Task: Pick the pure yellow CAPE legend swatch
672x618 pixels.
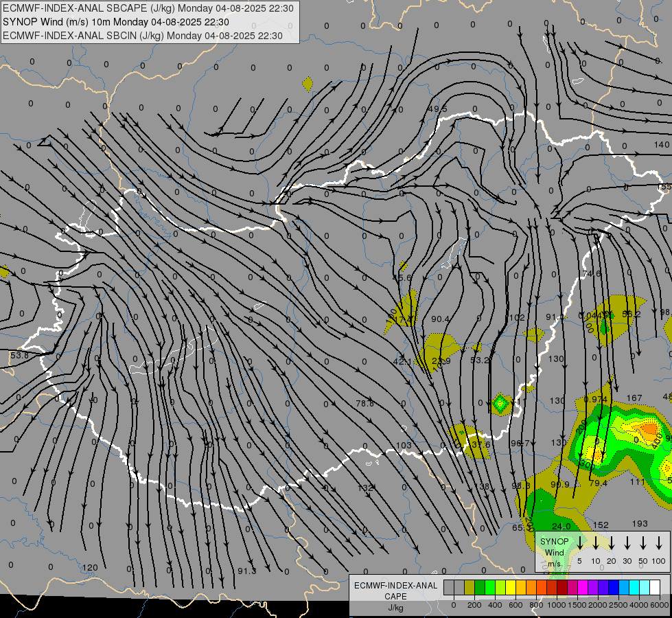Action: (x=511, y=588)
